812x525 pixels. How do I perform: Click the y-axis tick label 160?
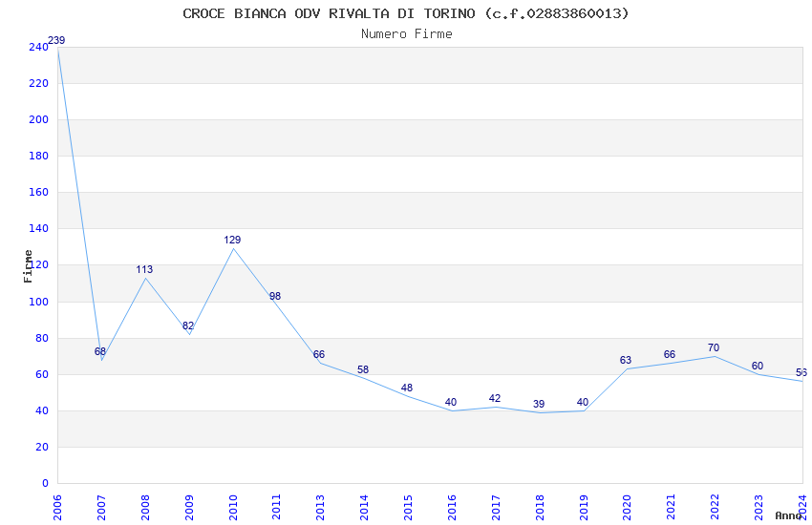39,192
